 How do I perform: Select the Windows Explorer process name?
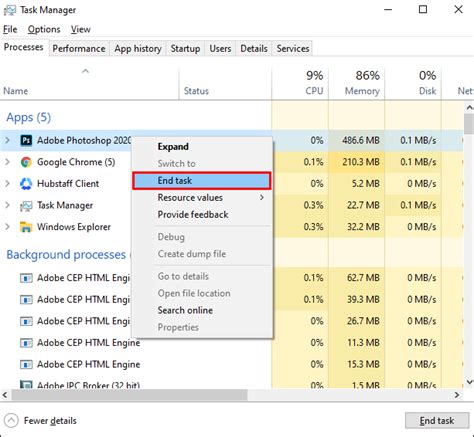pos(74,227)
